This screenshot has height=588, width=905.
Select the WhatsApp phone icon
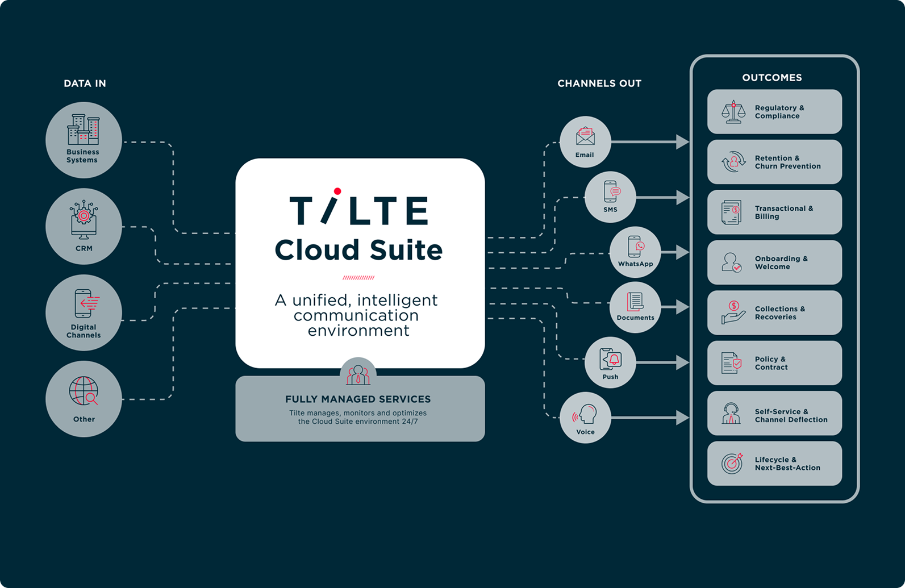636,247
